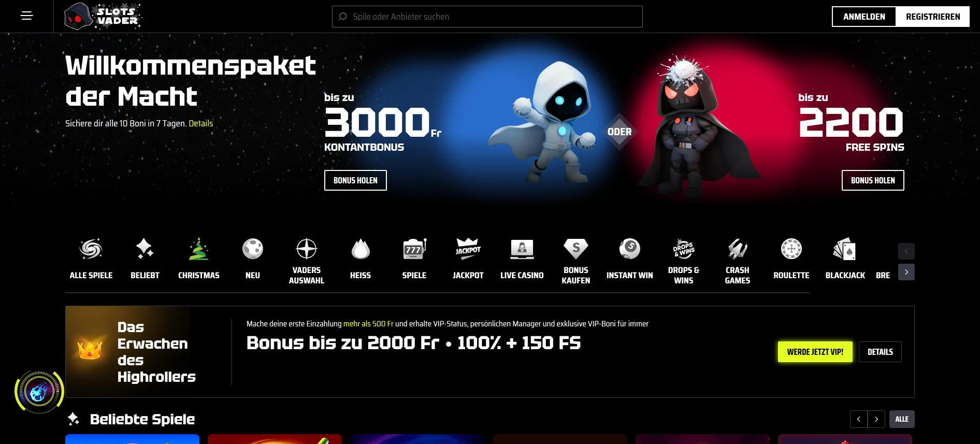Show previous categories with left chevron

click(906, 251)
